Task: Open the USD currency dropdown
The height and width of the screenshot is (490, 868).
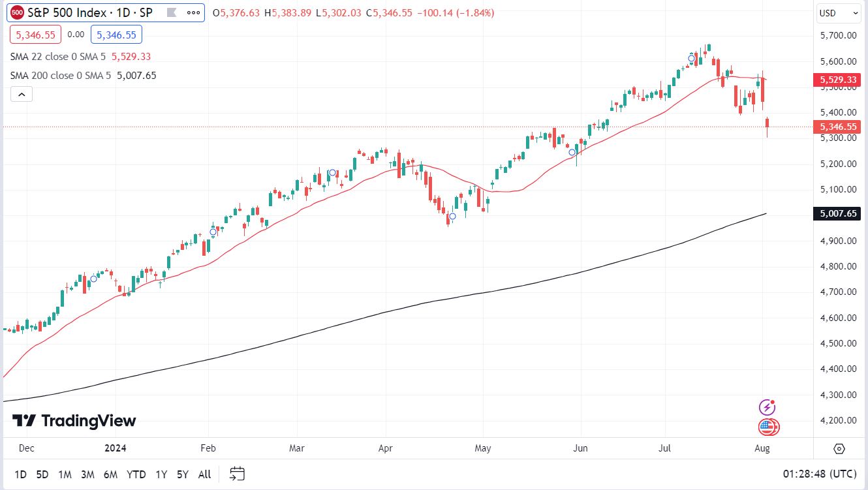Action: pyautogui.click(x=839, y=12)
